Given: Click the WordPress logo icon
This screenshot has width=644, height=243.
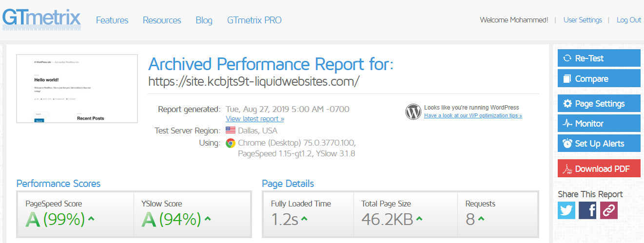Looking at the screenshot, I should click(x=413, y=112).
